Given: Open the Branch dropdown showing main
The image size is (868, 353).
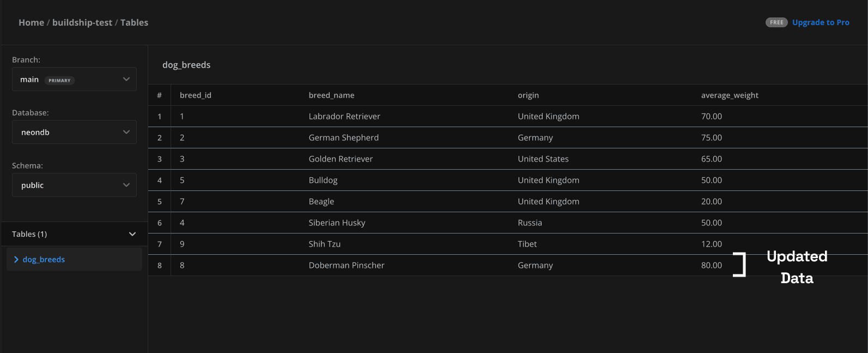Looking at the screenshot, I should (x=74, y=80).
